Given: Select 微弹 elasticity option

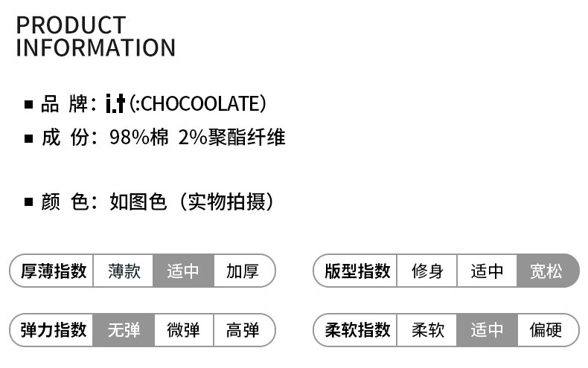Looking at the screenshot, I should click(x=183, y=330).
